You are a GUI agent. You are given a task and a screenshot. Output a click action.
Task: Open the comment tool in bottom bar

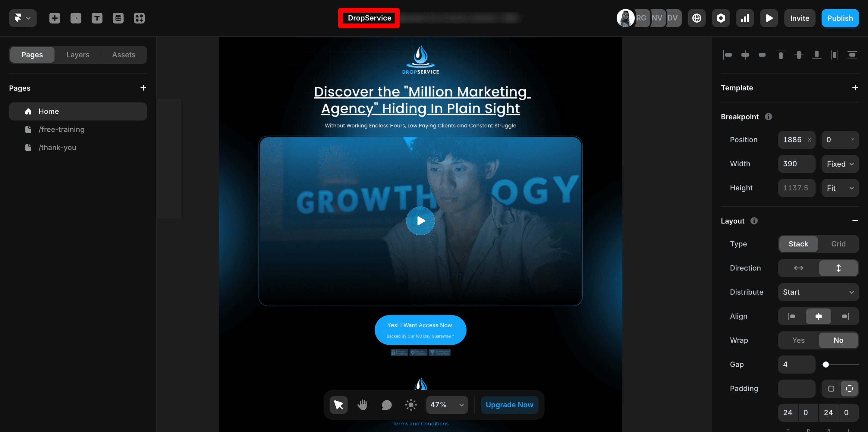(x=386, y=405)
